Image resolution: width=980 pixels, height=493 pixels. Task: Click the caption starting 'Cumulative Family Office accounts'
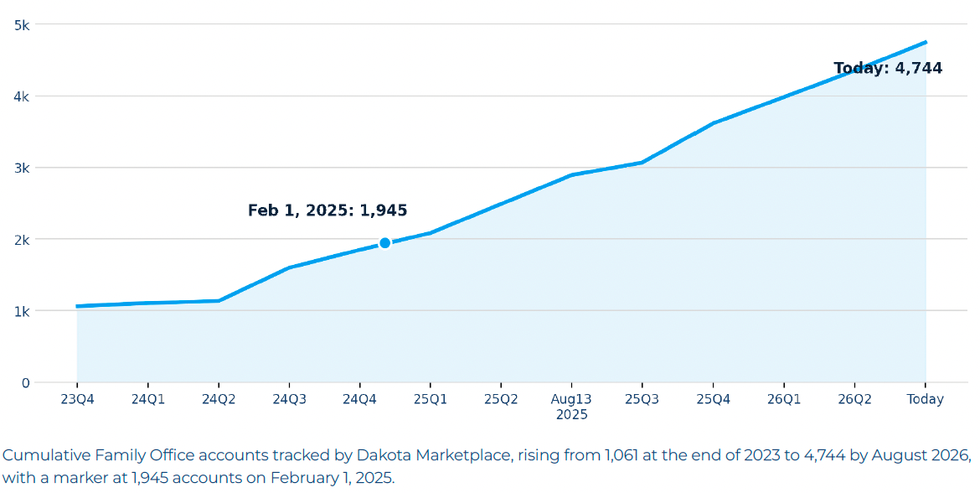click(487, 466)
